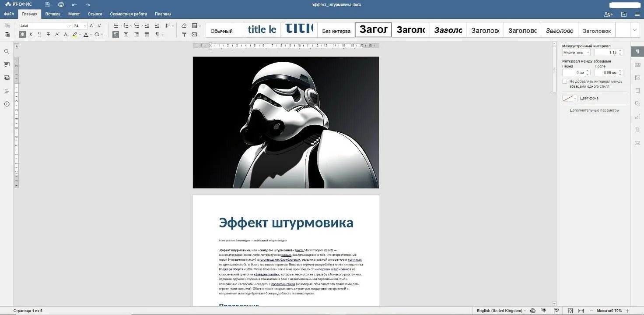Screen dimensions: 644x315
Task: Open chart settings in right sidebar
Action: point(637,117)
